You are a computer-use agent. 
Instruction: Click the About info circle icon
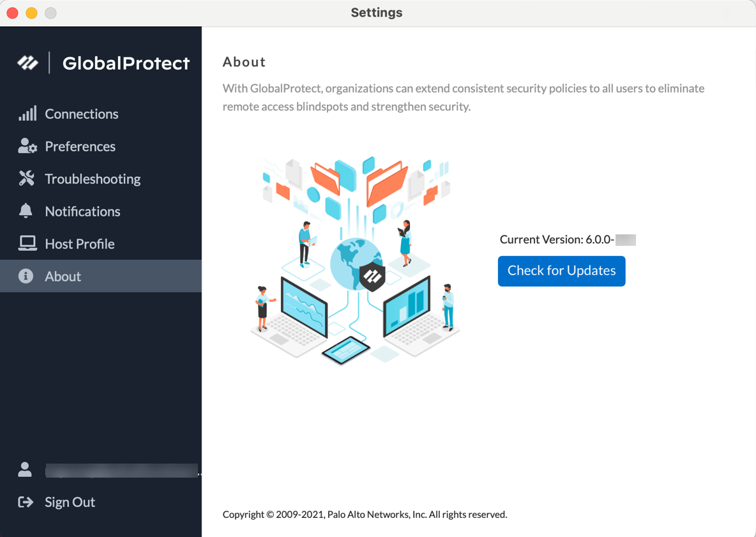pos(26,276)
